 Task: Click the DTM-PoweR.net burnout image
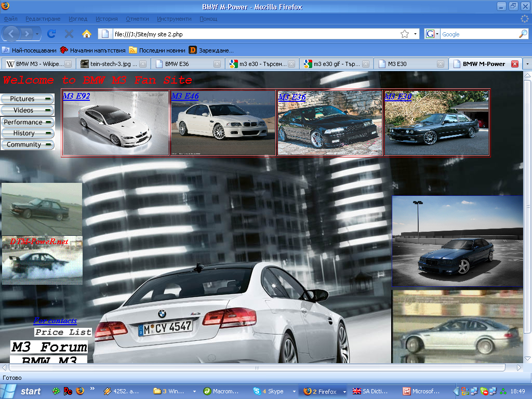point(42,260)
